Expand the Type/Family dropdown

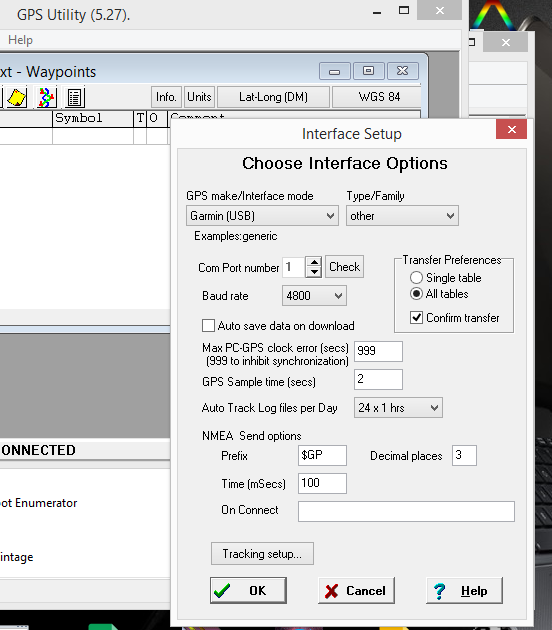[x=402, y=216]
